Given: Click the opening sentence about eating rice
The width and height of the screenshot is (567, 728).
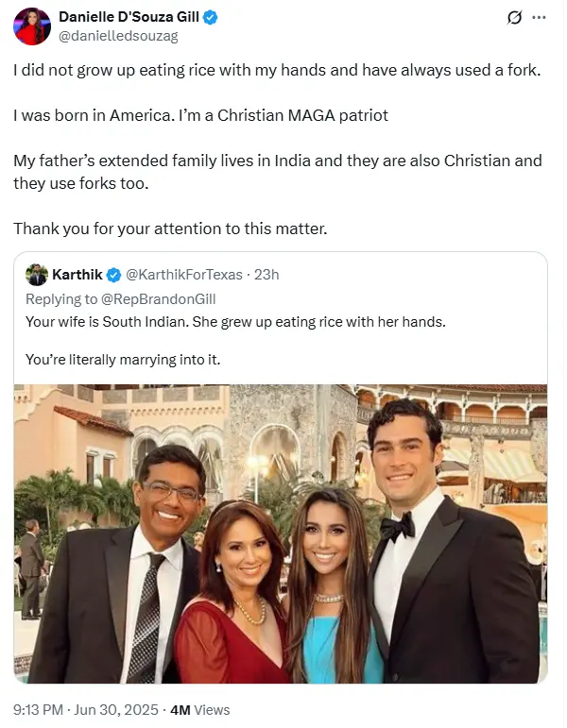Looking at the screenshot, I should 277,71.
